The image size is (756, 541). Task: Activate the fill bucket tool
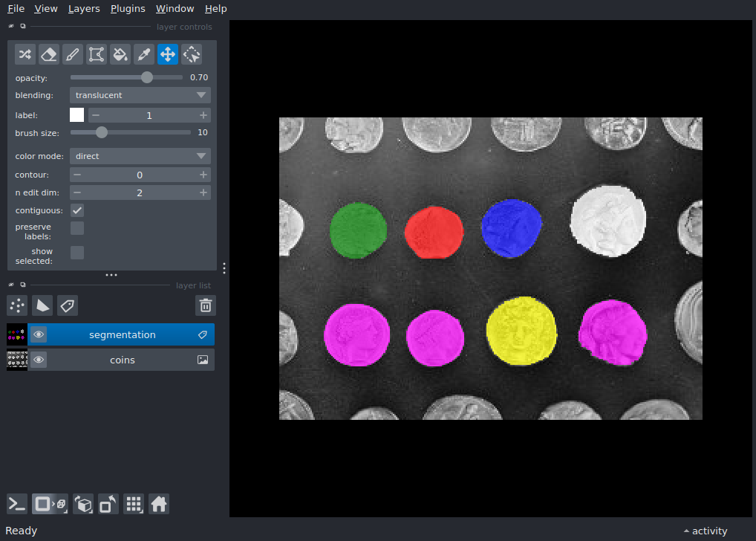120,54
